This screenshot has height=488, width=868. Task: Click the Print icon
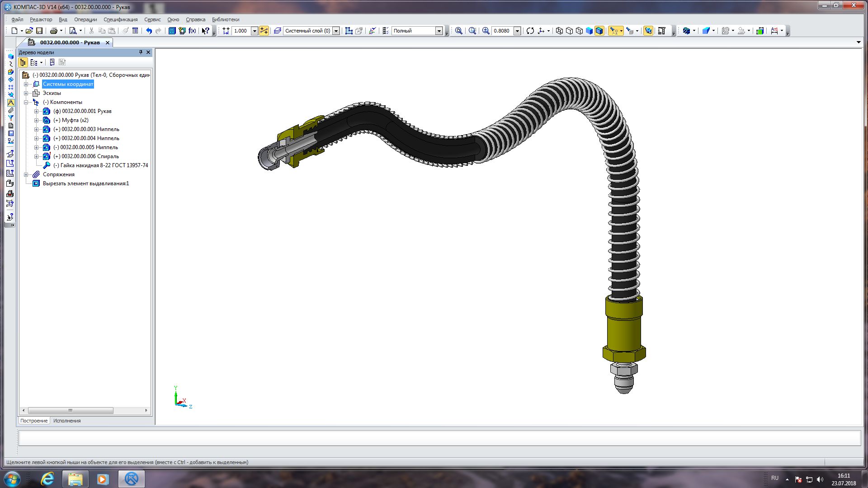(54, 31)
